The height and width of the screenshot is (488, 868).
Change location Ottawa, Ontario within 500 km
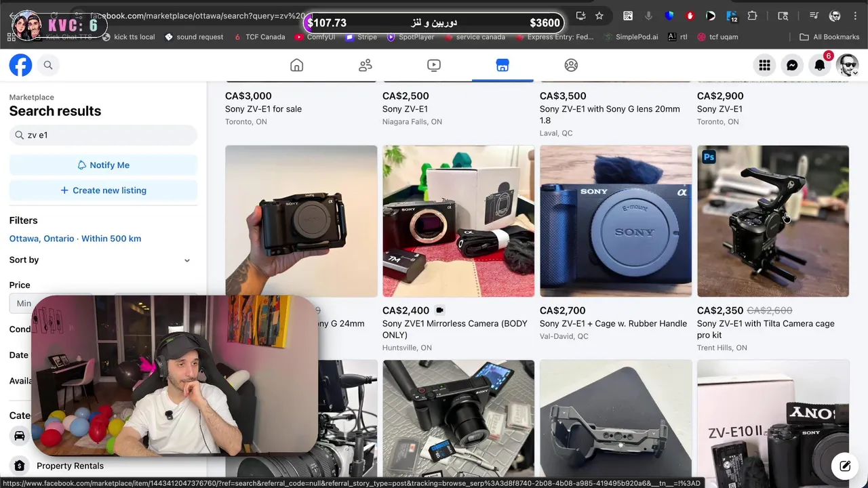point(75,239)
